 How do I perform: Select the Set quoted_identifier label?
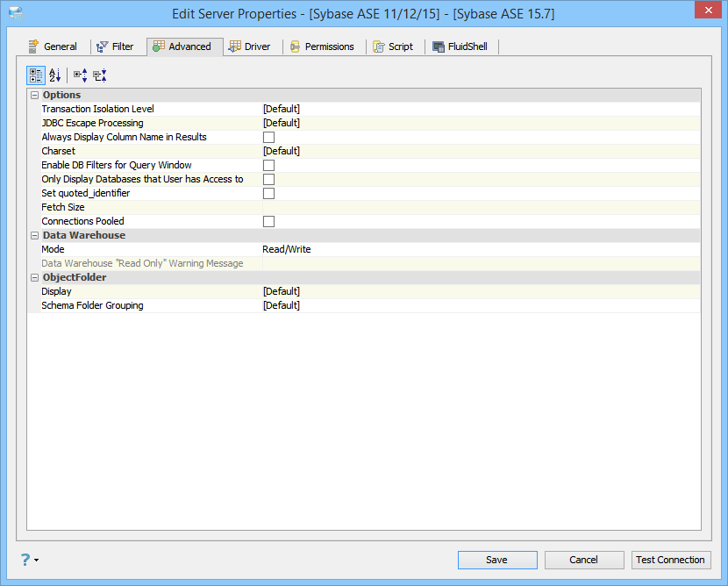coord(85,193)
